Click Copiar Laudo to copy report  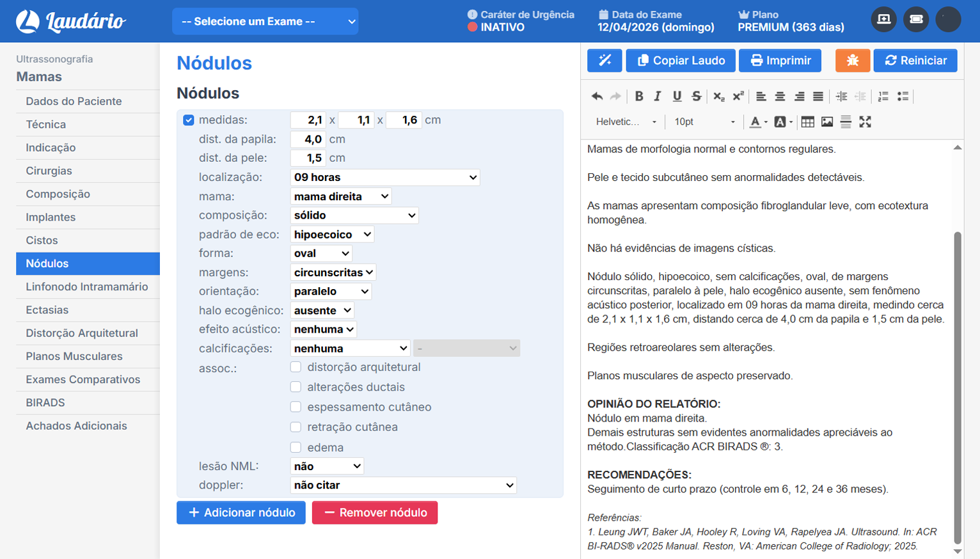[680, 60]
